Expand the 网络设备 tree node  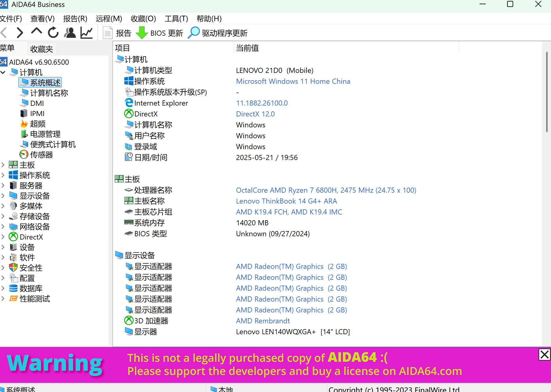click(3, 227)
